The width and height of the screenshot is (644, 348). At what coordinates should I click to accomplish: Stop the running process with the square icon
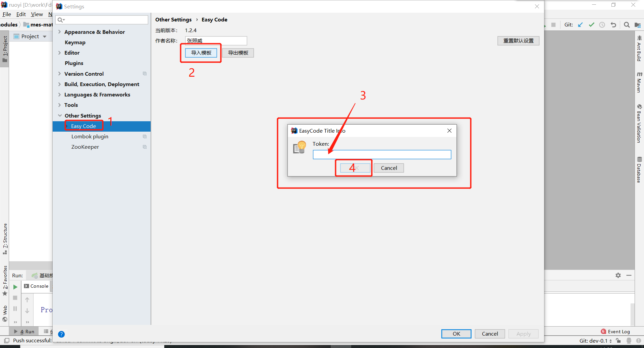[x=15, y=298]
